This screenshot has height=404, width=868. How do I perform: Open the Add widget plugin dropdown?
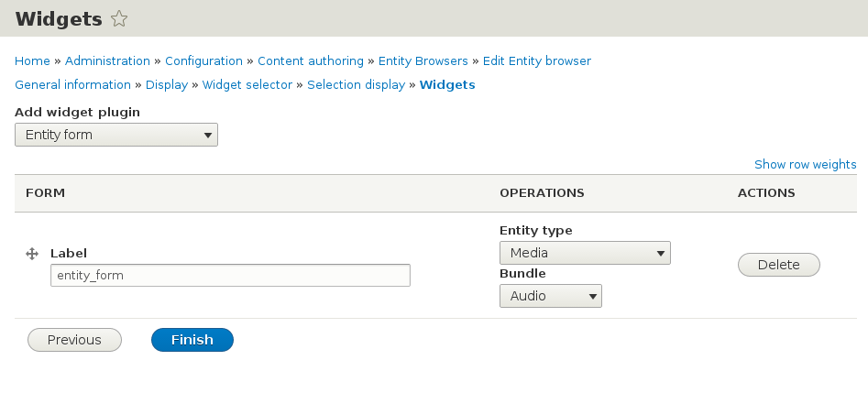[x=116, y=136]
